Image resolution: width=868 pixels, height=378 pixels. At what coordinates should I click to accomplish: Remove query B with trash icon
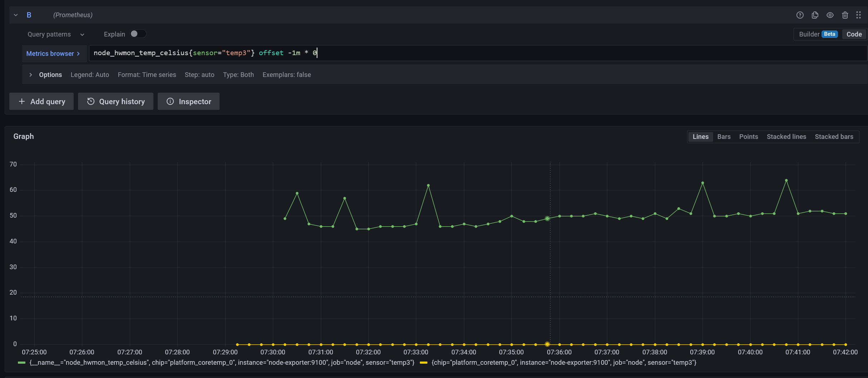845,15
